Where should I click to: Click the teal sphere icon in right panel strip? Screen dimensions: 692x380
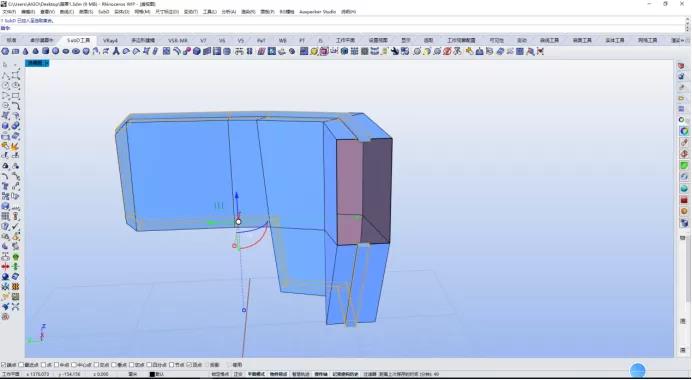click(x=684, y=188)
